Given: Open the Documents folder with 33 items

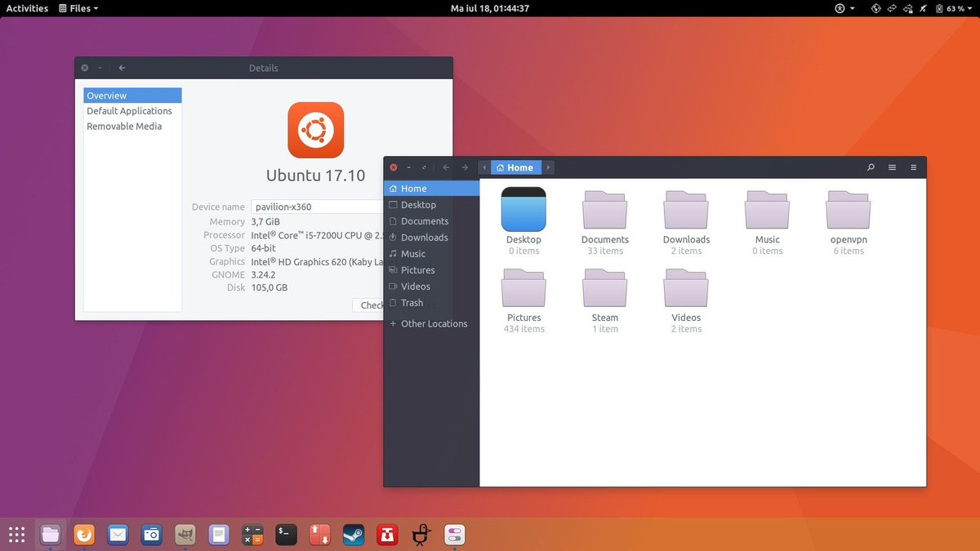Looking at the screenshot, I should [x=605, y=210].
